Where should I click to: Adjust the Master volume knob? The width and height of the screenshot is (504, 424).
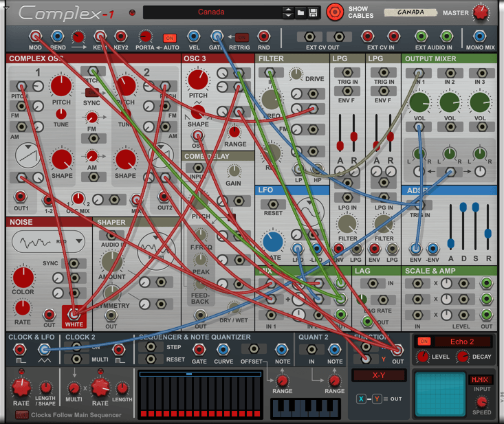click(481, 13)
